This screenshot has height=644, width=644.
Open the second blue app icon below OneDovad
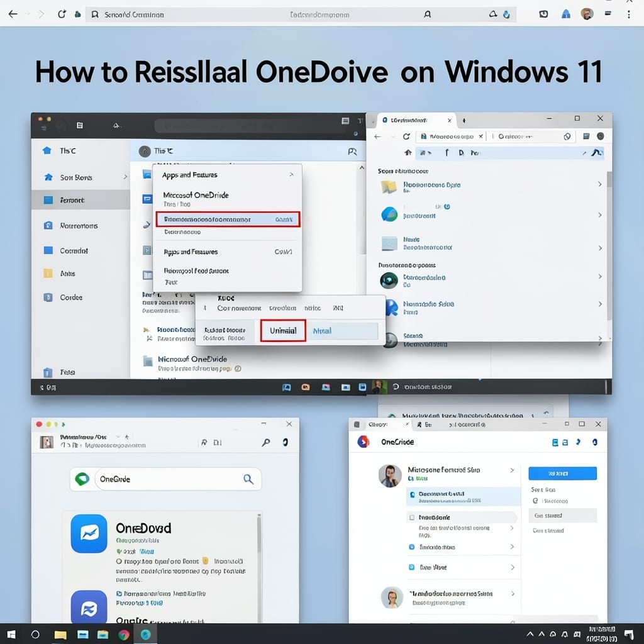pos(89,607)
